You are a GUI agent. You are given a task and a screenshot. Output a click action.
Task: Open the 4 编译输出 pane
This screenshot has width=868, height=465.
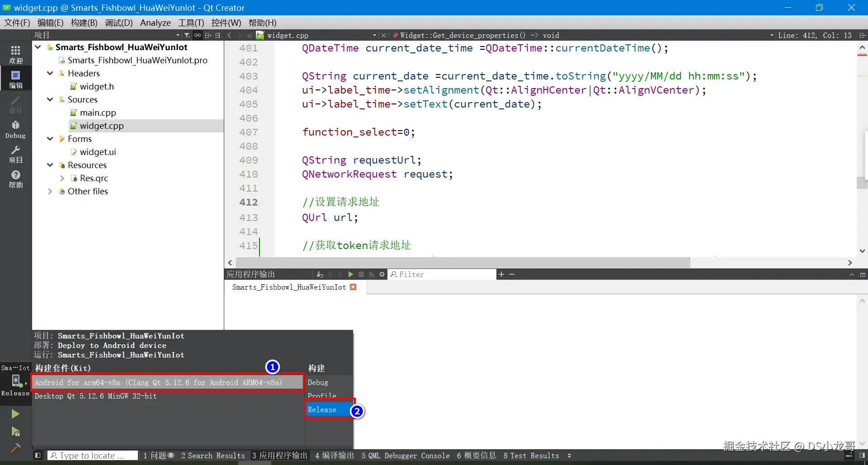click(335, 456)
